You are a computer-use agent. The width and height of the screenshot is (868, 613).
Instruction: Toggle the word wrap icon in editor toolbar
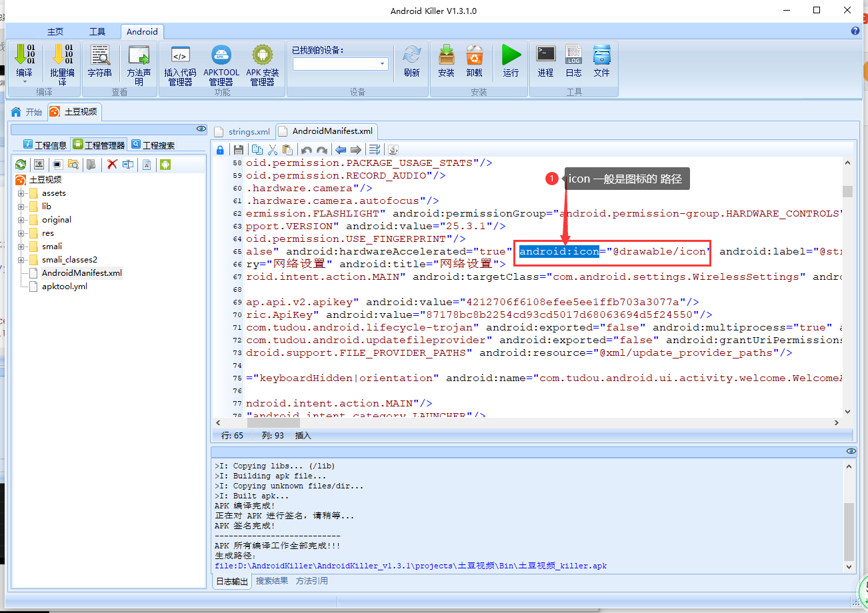tap(375, 150)
